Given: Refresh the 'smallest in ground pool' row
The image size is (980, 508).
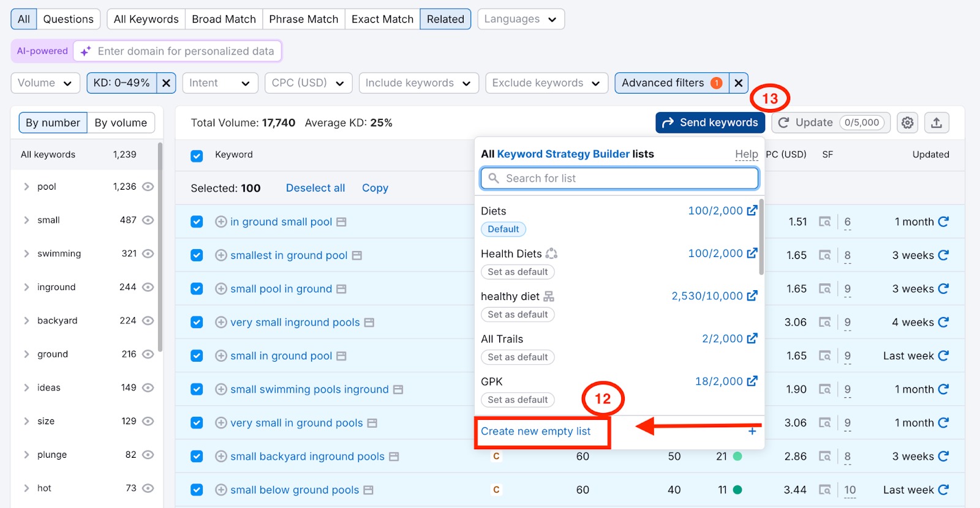Looking at the screenshot, I should (943, 255).
